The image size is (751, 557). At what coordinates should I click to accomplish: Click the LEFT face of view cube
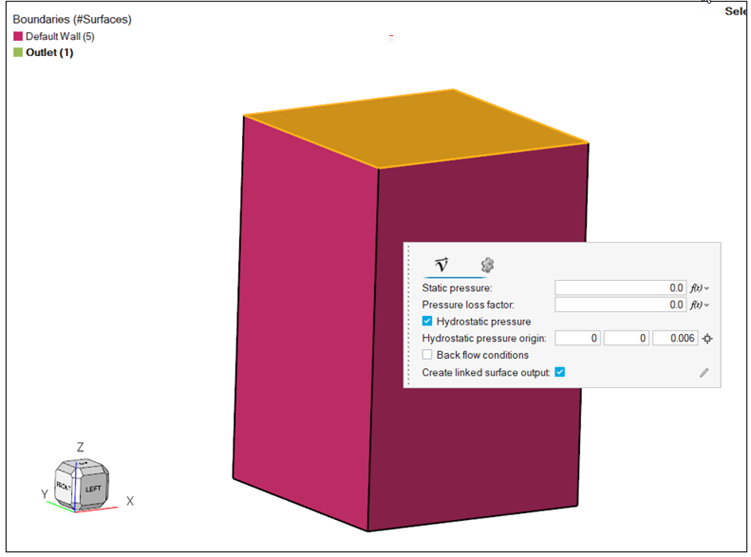coord(93,489)
